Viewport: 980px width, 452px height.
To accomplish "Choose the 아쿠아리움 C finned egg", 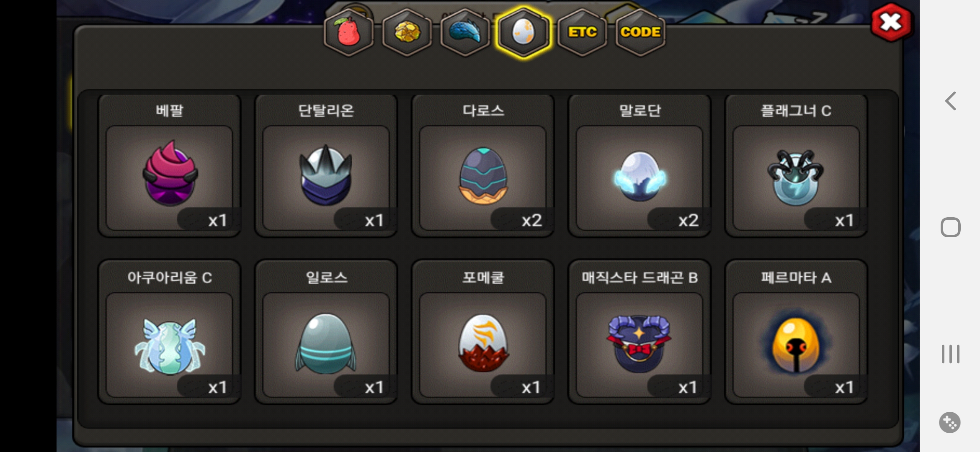I will point(170,332).
